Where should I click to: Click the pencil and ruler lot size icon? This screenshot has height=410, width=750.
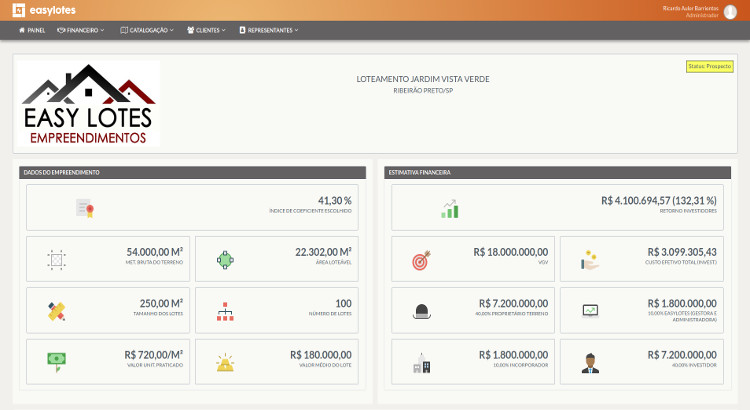pyautogui.click(x=56, y=311)
